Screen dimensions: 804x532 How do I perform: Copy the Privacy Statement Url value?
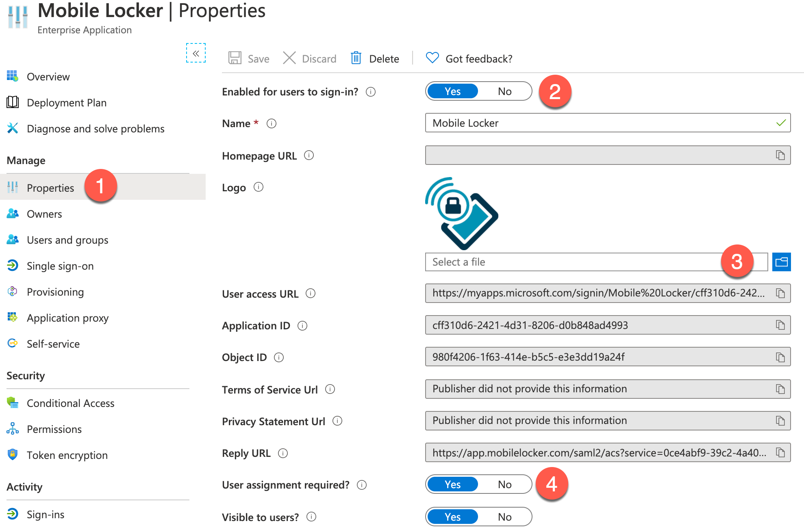coord(780,421)
